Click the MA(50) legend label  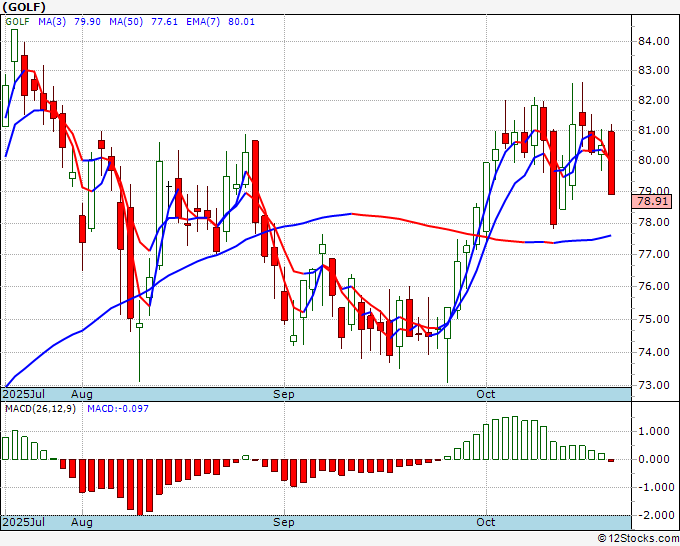pyautogui.click(x=126, y=22)
